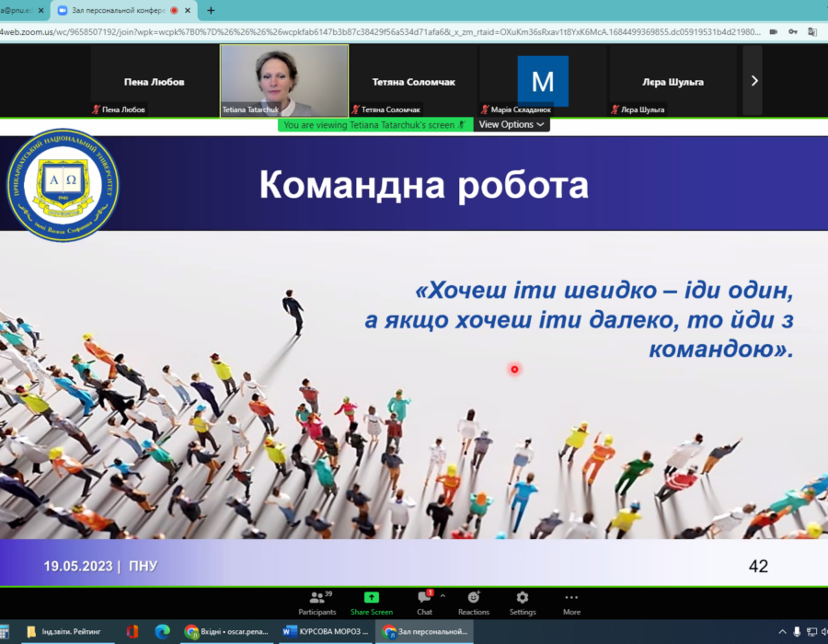Switch to the pnu.edu browser tab
This screenshot has height=644, width=828.
pos(17,10)
